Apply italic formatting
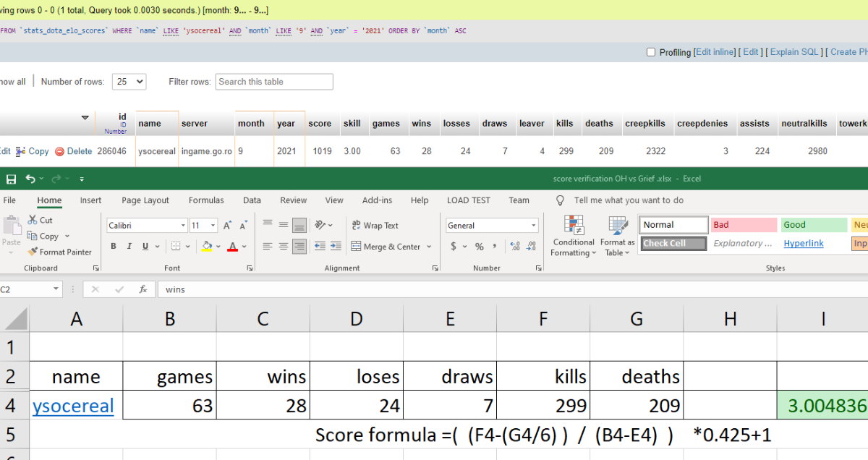This screenshot has width=868, height=460. pyautogui.click(x=129, y=247)
